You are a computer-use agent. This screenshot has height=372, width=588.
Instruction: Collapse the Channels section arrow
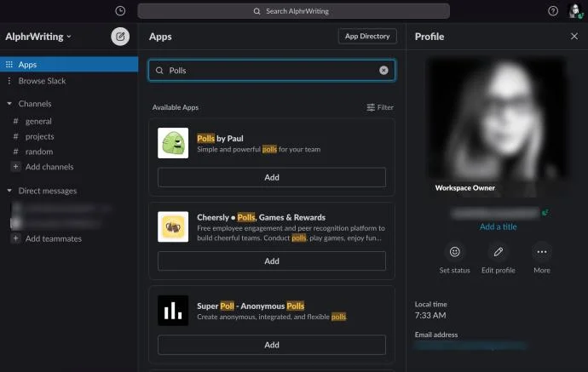pos(9,103)
